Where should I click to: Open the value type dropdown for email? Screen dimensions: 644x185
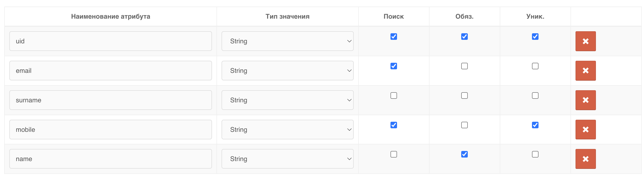point(287,71)
